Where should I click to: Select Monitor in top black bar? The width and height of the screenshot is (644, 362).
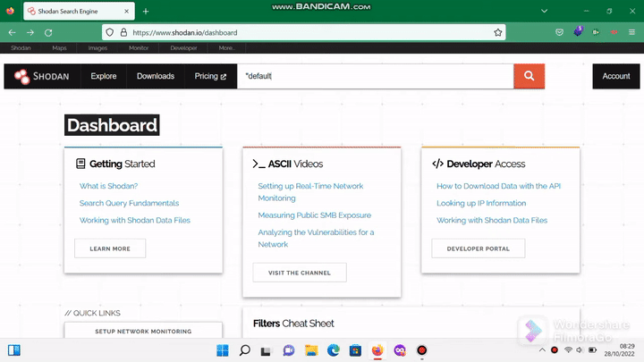coord(139,48)
